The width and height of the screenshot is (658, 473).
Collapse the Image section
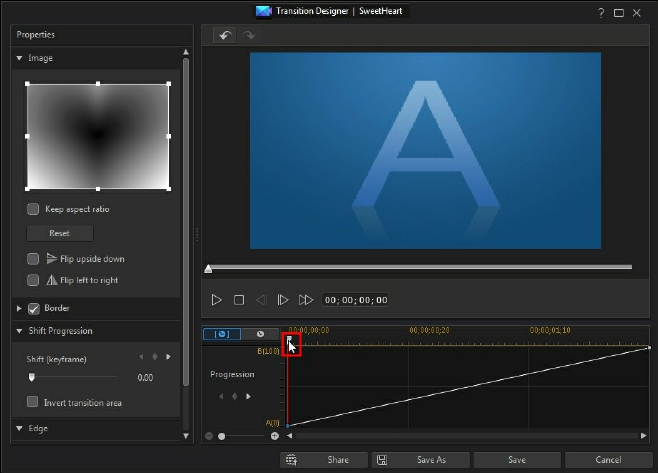[x=19, y=58]
